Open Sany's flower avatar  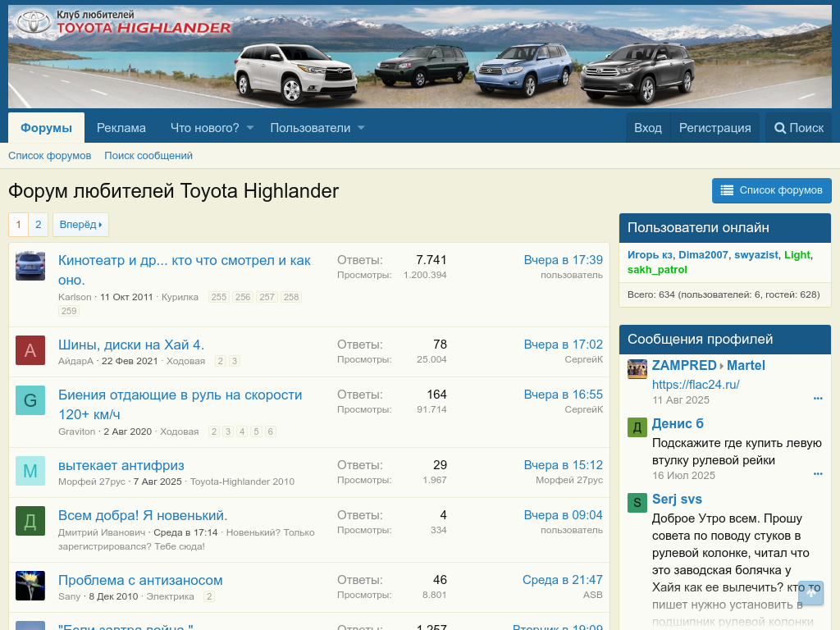(30, 586)
